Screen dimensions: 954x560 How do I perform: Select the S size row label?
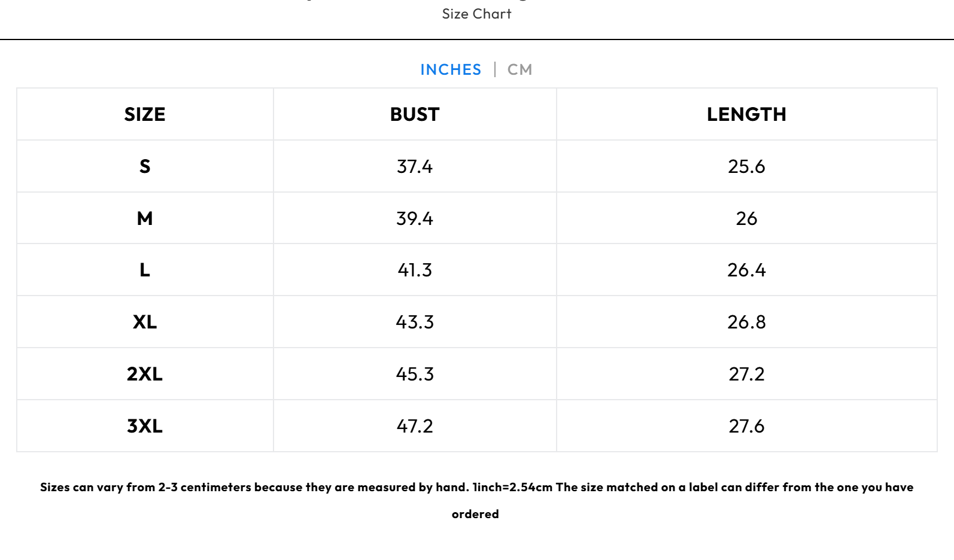point(145,166)
